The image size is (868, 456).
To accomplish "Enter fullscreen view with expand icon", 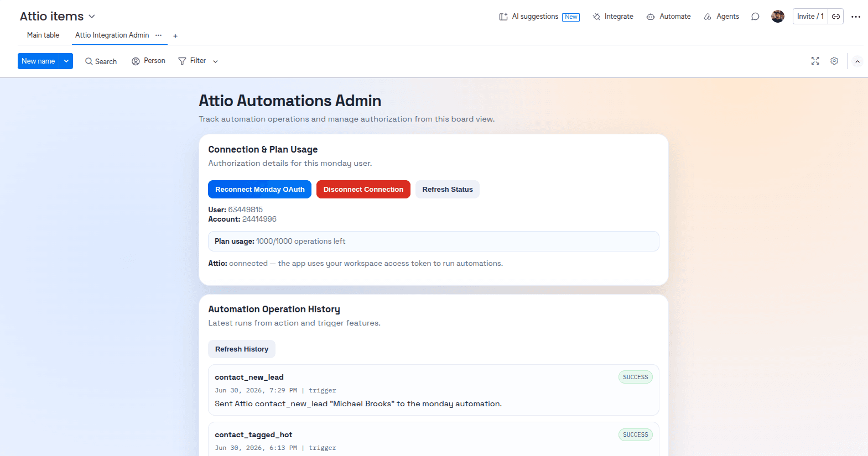I will 815,61.
